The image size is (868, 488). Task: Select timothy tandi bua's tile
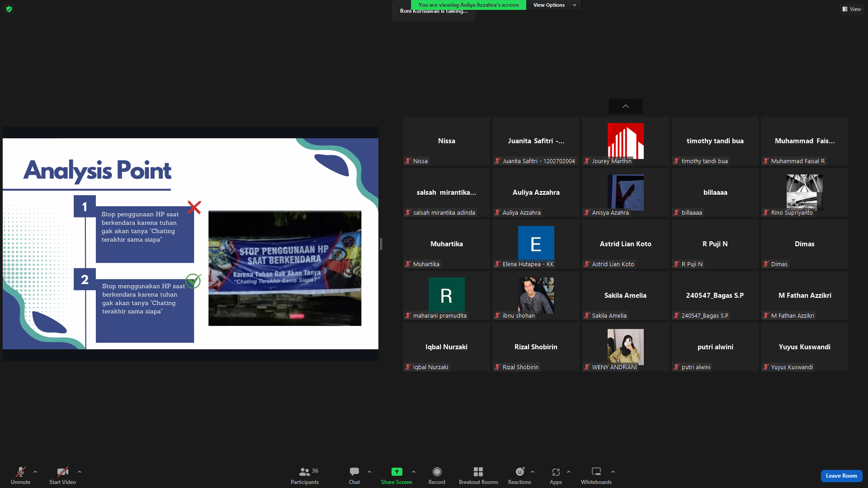[x=715, y=141]
